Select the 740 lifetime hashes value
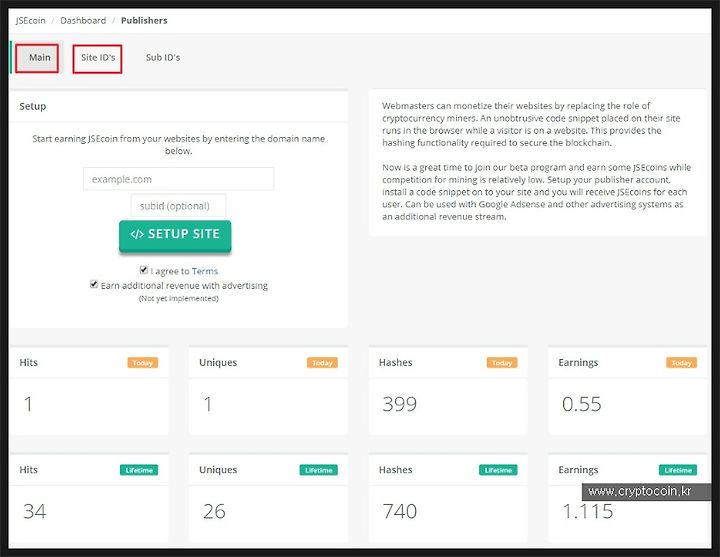 point(399,512)
